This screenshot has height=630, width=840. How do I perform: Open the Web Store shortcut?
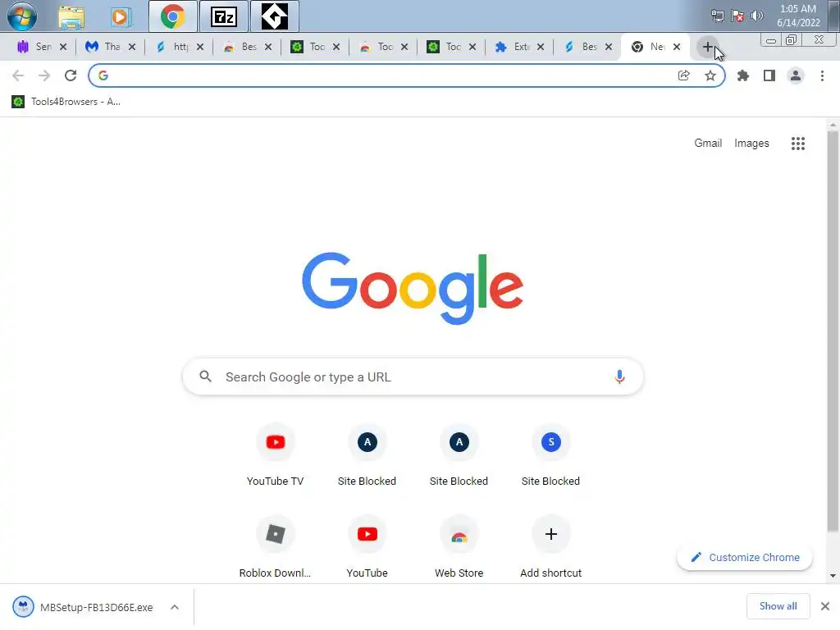pos(459,547)
